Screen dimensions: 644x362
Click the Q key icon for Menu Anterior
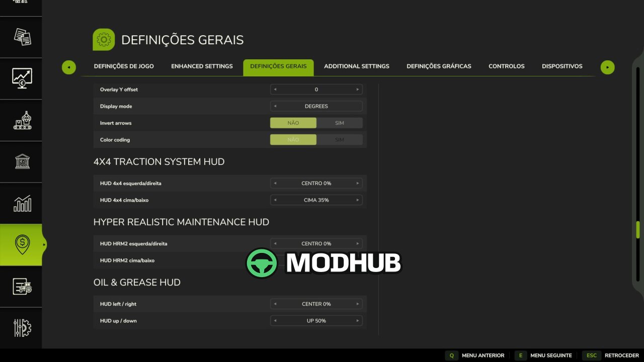452,355
